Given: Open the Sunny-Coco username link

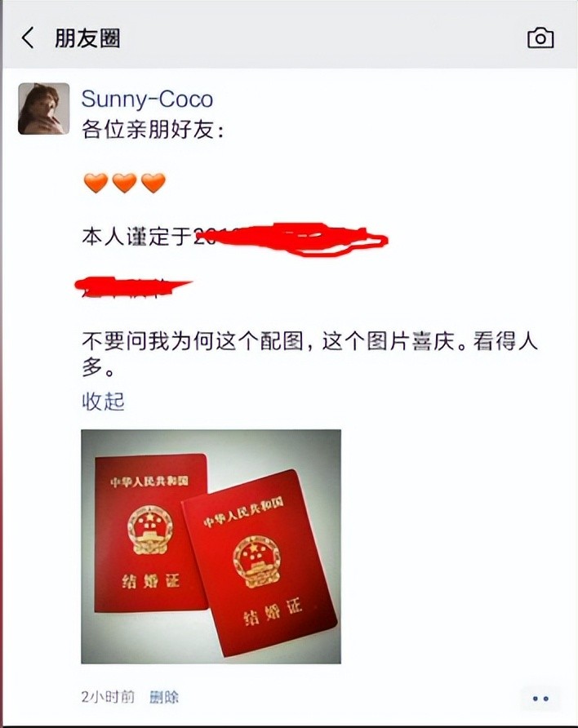Looking at the screenshot, I should 147,99.
